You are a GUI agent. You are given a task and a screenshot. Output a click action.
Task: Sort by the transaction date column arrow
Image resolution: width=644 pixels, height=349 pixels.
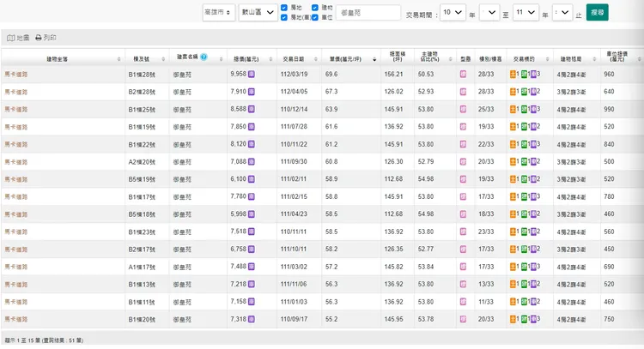coord(316,59)
